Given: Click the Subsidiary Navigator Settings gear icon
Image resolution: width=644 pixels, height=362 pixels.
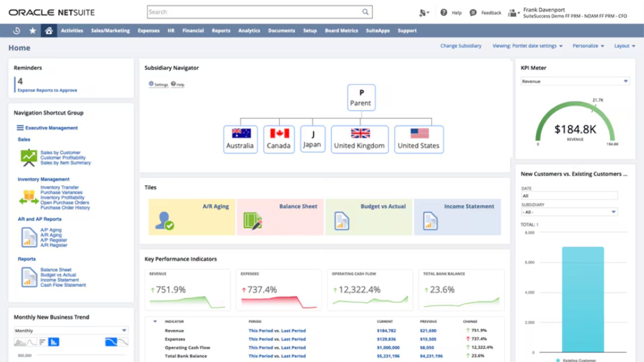Looking at the screenshot, I should pos(151,84).
